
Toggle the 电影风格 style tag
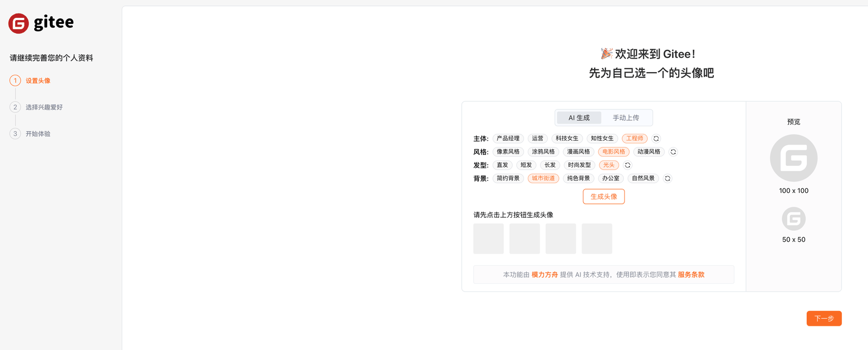[x=614, y=152]
